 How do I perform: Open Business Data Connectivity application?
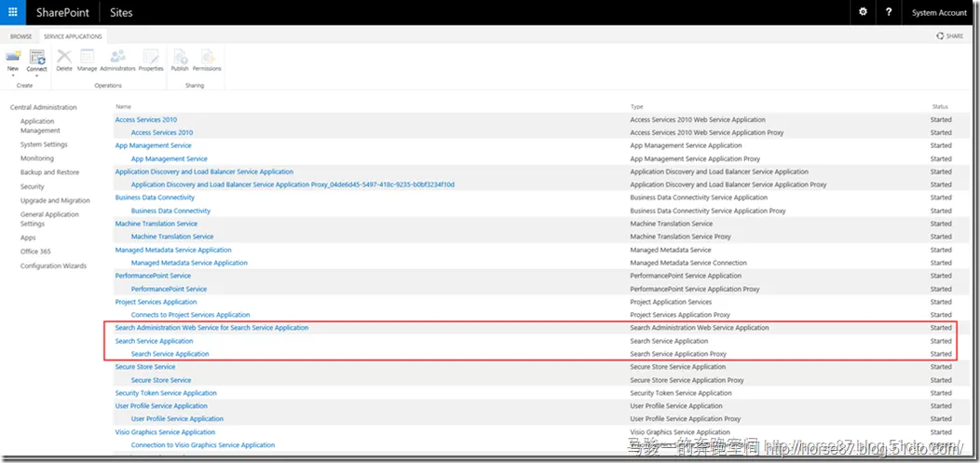[155, 198]
